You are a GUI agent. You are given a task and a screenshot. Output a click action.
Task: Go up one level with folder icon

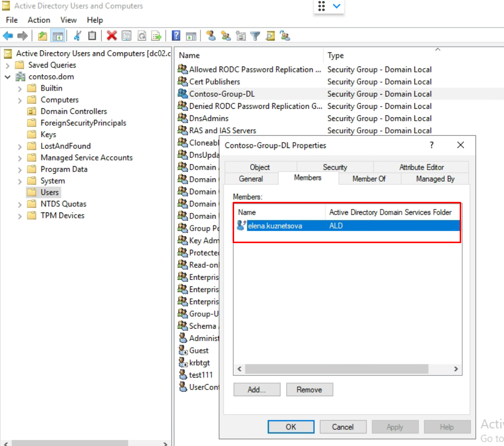(42, 36)
